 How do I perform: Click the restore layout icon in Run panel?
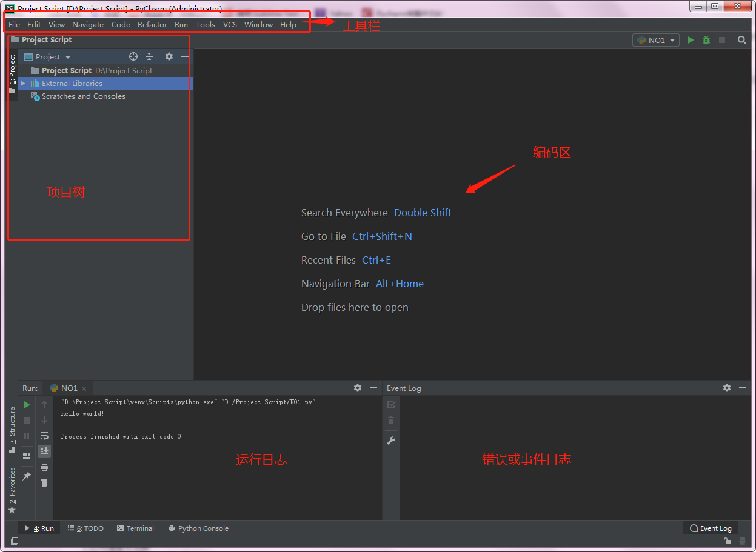point(27,456)
